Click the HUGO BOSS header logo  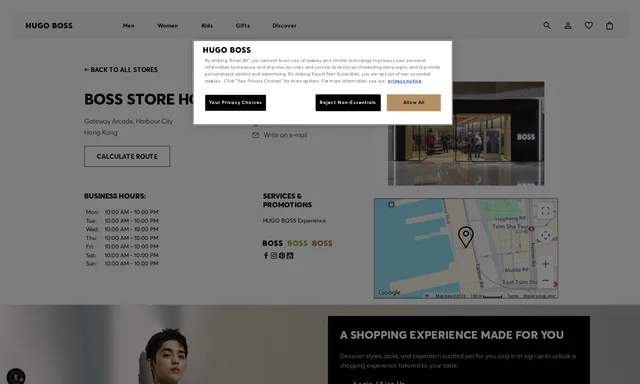pyautogui.click(x=49, y=25)
